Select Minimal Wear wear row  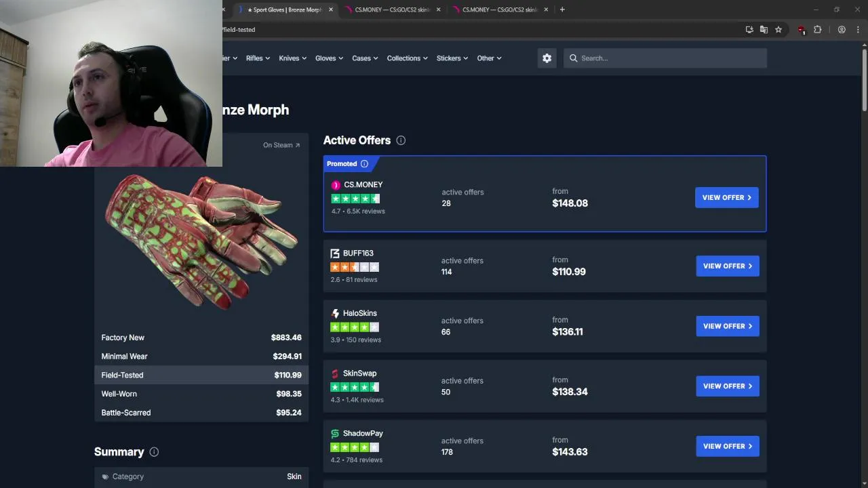pos(201,357)
